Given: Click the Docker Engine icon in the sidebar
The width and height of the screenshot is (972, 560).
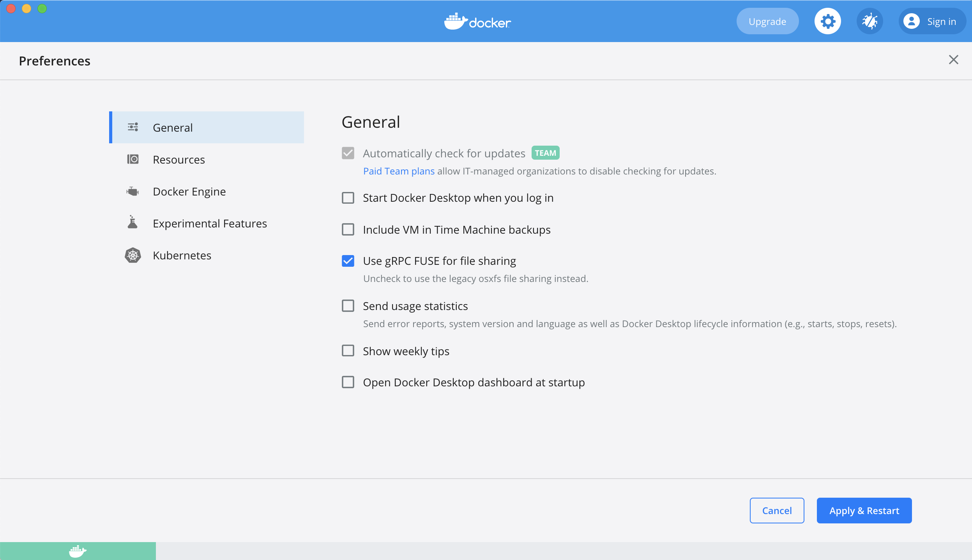Looking at the screenshot, I should (133, 192).
